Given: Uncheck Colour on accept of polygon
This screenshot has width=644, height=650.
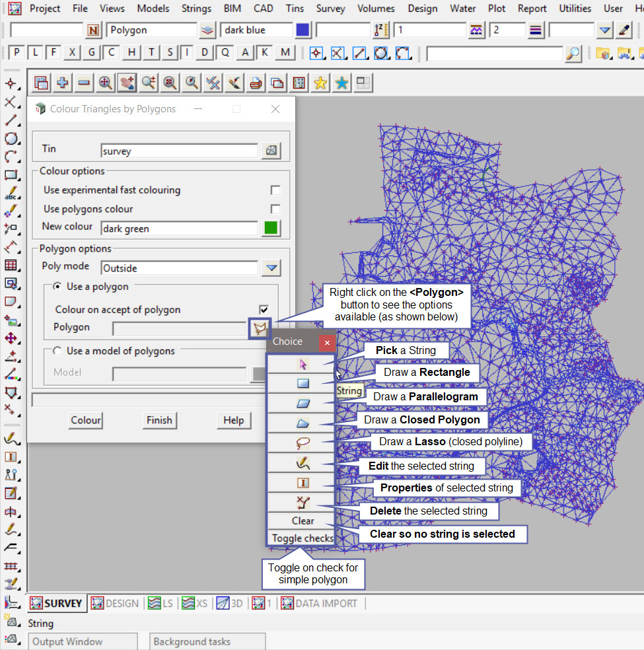Looking at the screenshot, I should (x=264, y=310).
